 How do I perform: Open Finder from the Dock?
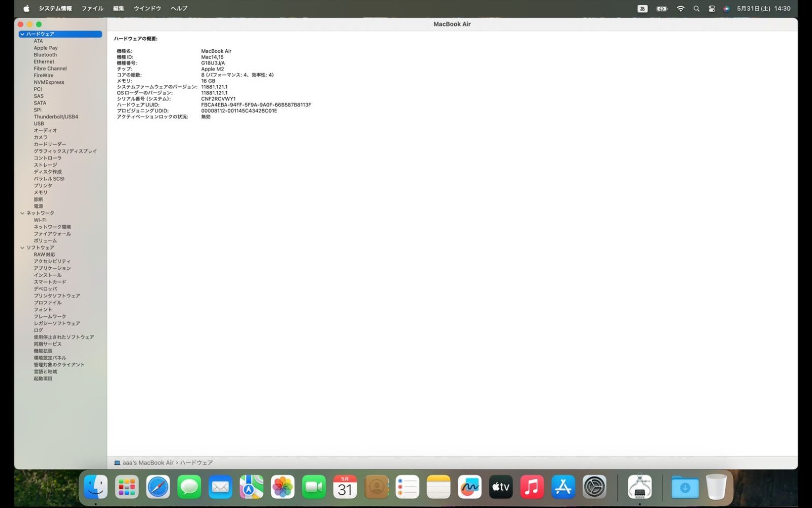pos(95,487)
